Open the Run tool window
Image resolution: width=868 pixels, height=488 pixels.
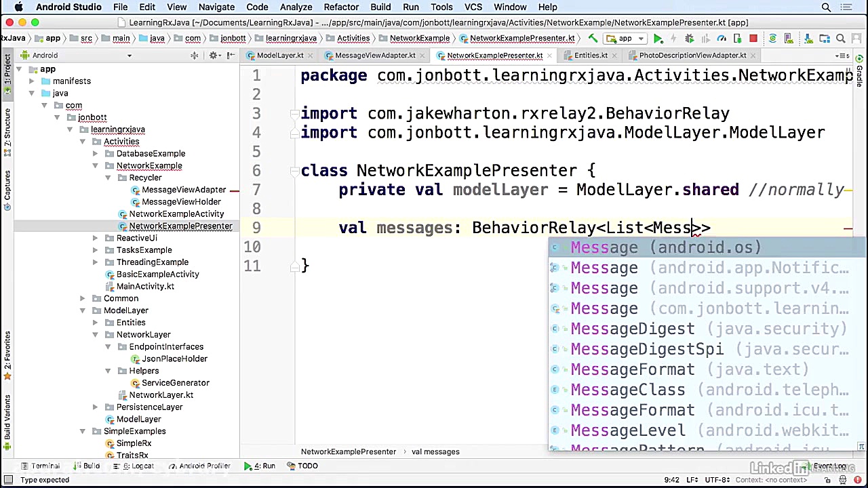pos(260,466)
